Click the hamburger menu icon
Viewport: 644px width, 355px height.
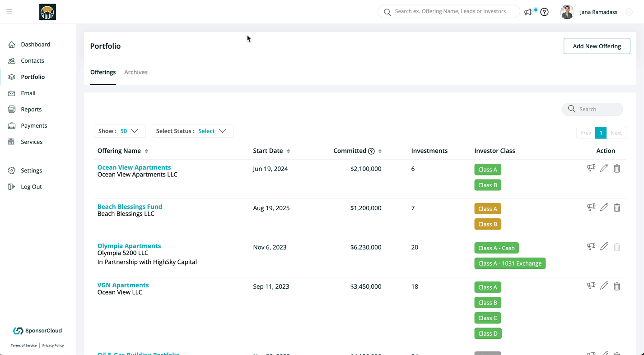click(9, 12)
